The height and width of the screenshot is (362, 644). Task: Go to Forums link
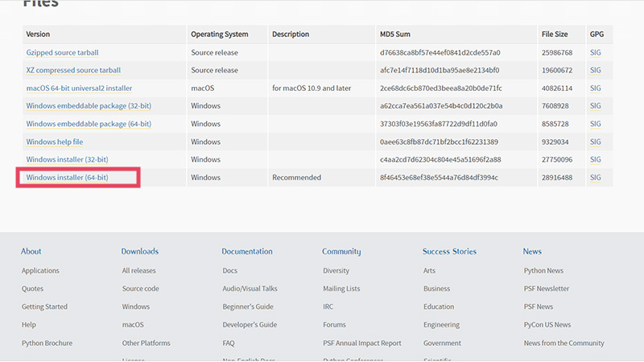click(x=334, y=325)
